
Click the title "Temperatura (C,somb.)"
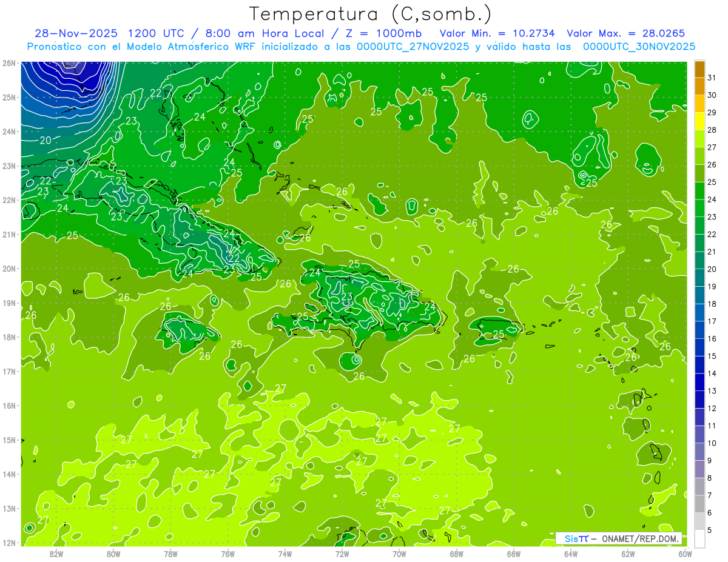(371, 13)
